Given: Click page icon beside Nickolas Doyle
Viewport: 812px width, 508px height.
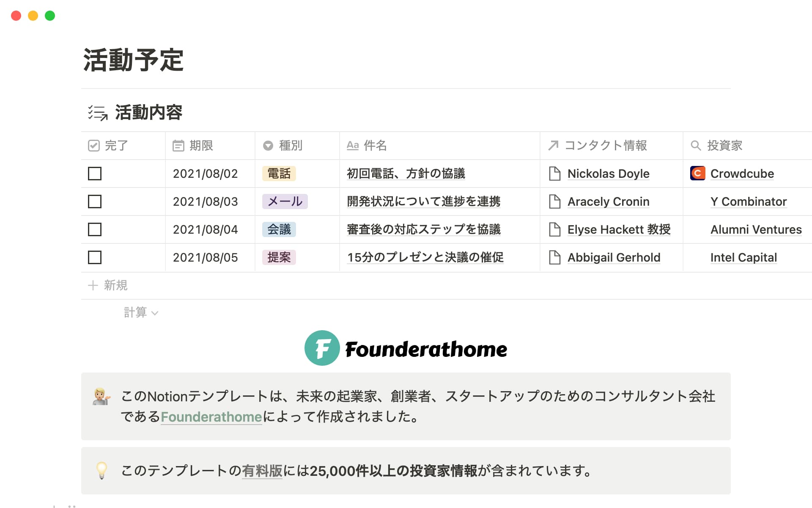Looking at the screenshot, I should point(554,174).
